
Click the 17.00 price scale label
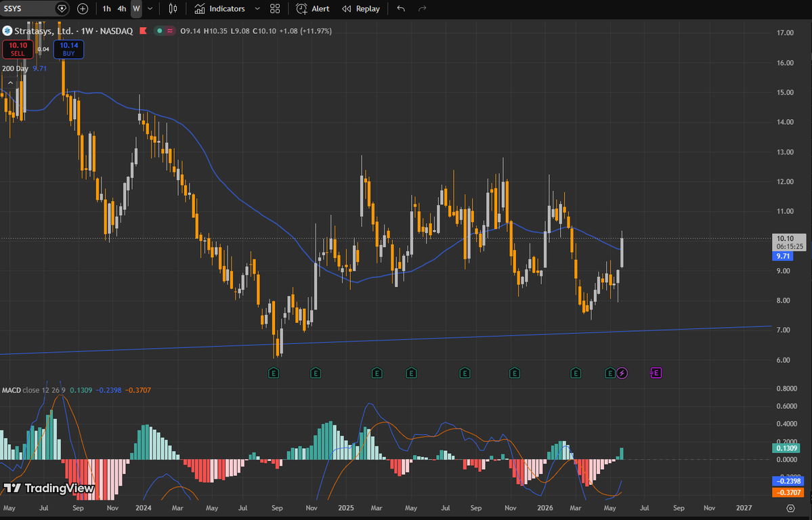(x=786, y=32)
